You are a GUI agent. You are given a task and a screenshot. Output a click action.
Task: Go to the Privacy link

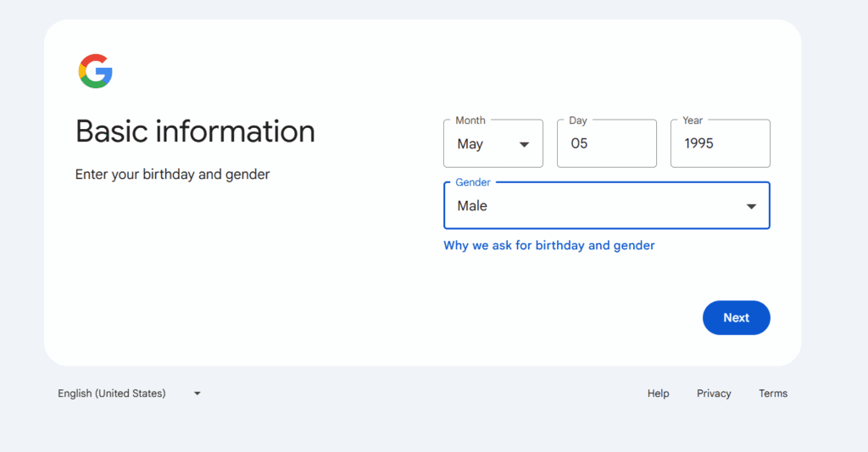(714, 393)
